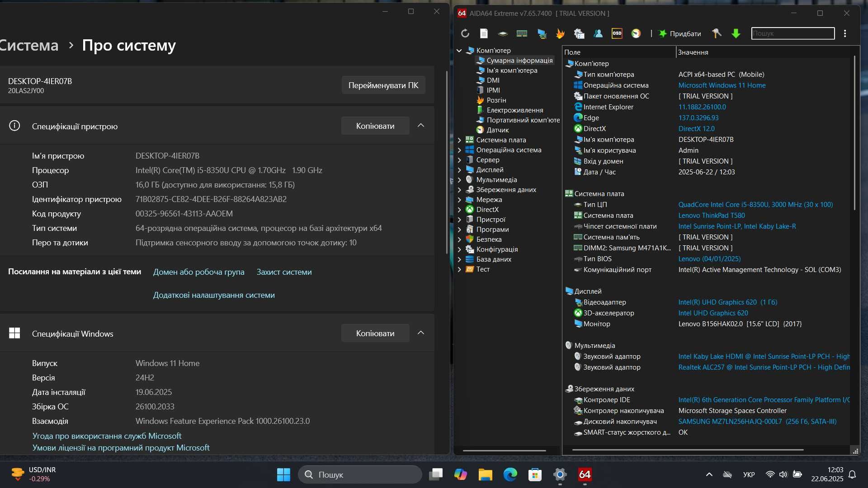This screenshot has width=868, height=488.
Task: Click the memory module toolbar icon in AIDA64
Action: point(522,33)
